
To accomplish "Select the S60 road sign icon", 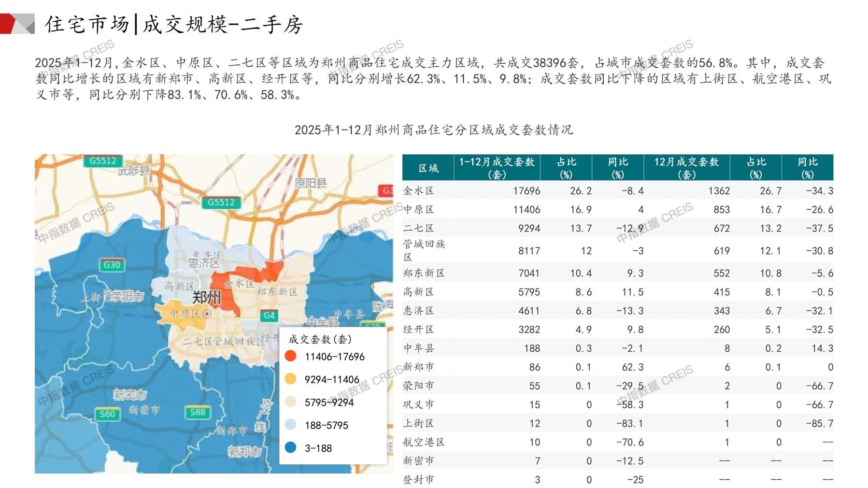I will point(107,414).
